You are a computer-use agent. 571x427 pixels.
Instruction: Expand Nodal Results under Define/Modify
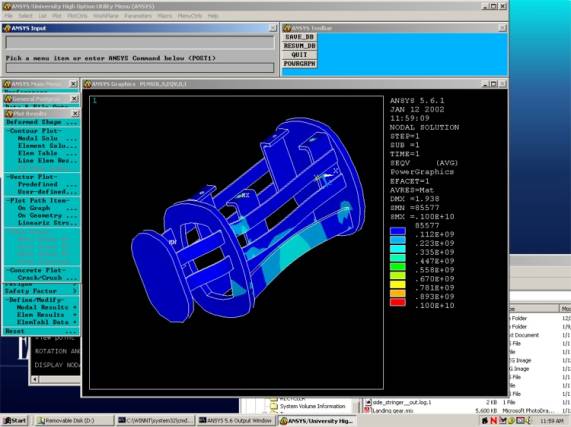47,307
